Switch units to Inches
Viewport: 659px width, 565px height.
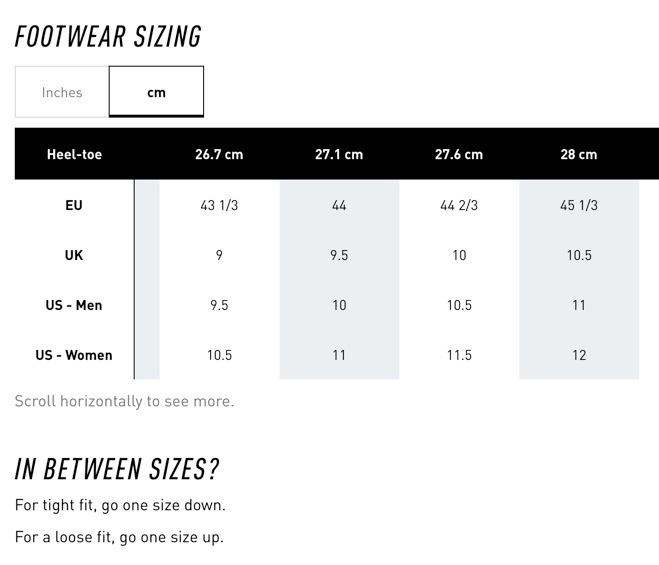(62, 92)
